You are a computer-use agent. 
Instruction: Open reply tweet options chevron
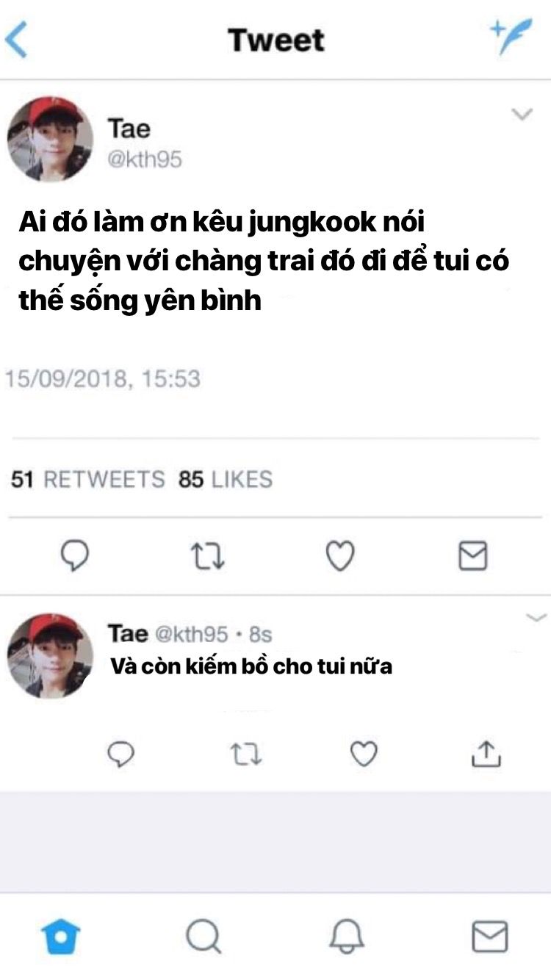pos(538,617)
